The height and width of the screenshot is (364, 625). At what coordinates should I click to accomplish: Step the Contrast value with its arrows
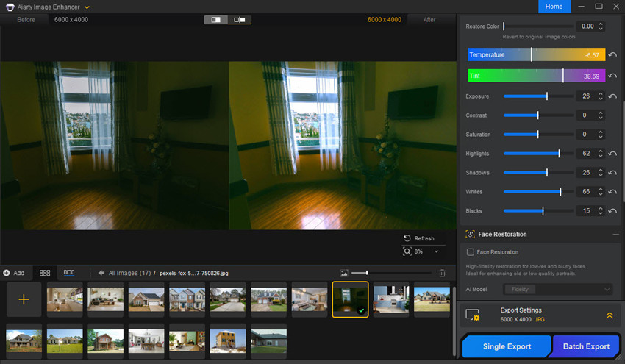[x=601, y=115]
